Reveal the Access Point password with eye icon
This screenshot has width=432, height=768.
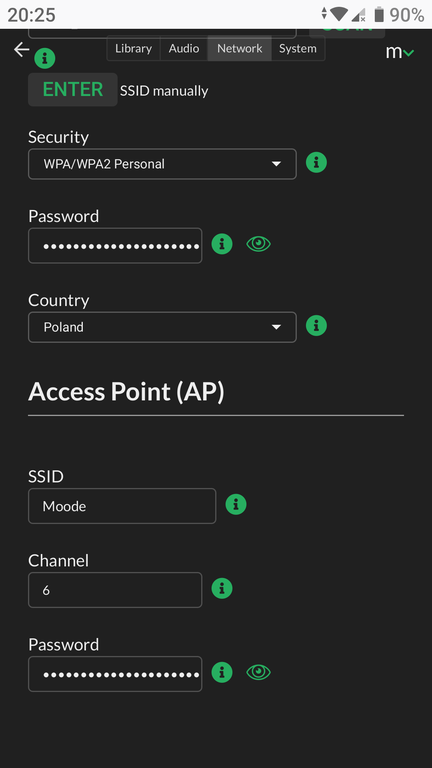point(259,672)
